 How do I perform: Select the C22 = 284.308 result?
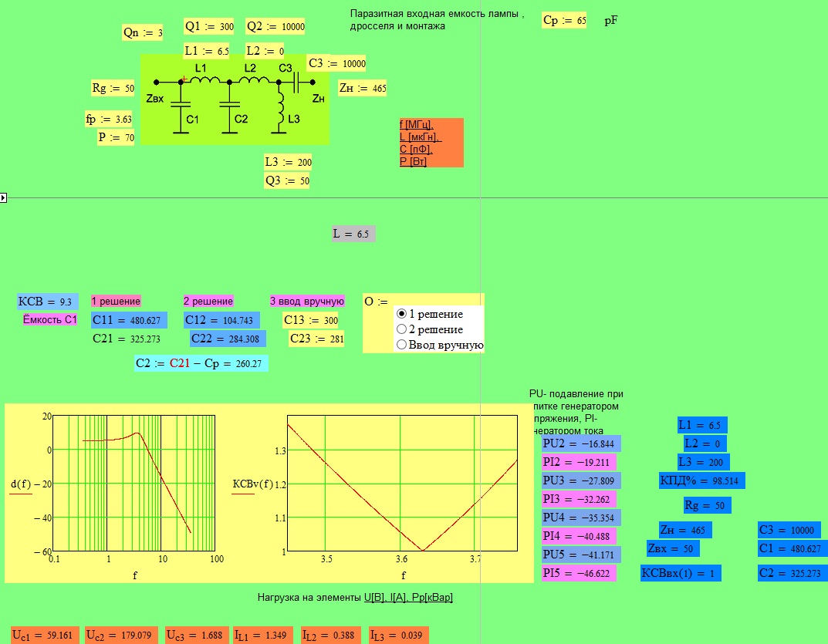[228, 339]
